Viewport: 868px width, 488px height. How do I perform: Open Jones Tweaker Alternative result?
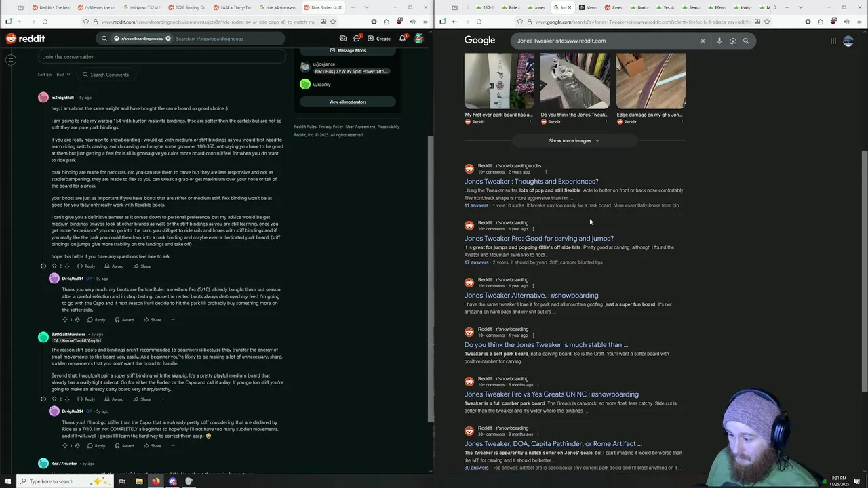click(x=532, y=296)
